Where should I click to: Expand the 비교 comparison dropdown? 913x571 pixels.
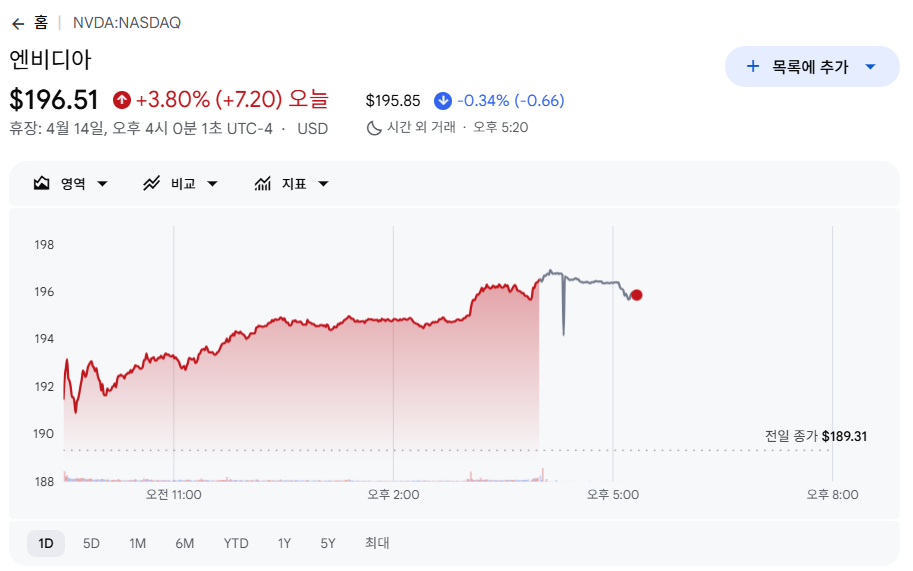(x=212, y=184)
